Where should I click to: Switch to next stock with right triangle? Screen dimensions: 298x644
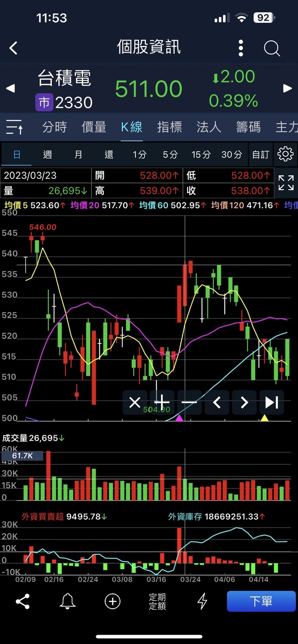[x=287, y=88]
